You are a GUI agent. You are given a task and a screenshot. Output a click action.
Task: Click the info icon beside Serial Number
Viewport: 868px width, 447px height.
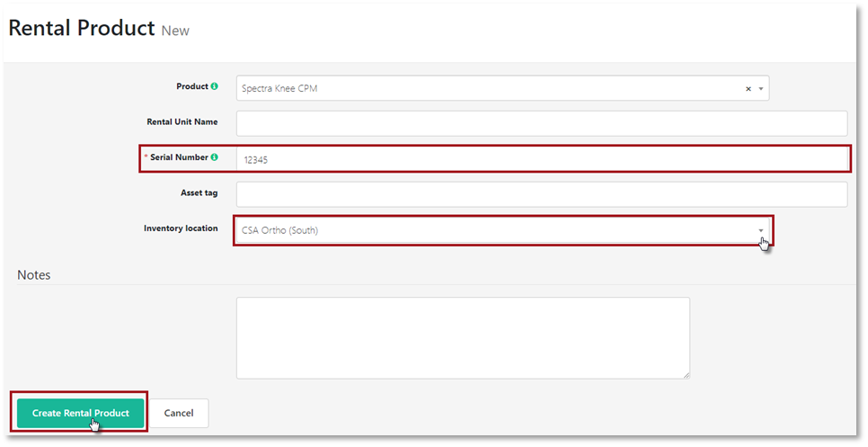coord(215,157)
